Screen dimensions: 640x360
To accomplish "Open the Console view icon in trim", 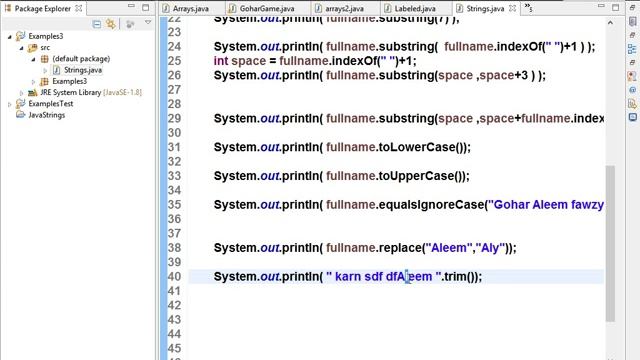I will (x=632, y=118).
